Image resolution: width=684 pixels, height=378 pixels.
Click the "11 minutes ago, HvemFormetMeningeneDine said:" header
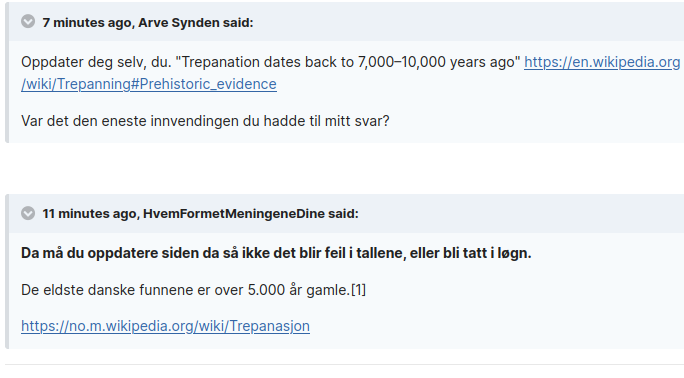[x=200, y=214]
